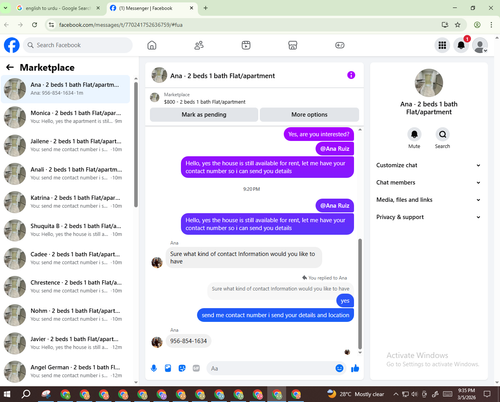Select the Messenger | Facebook browser tab
This screenshot has width=500, height=402.
tap(152, 8)
